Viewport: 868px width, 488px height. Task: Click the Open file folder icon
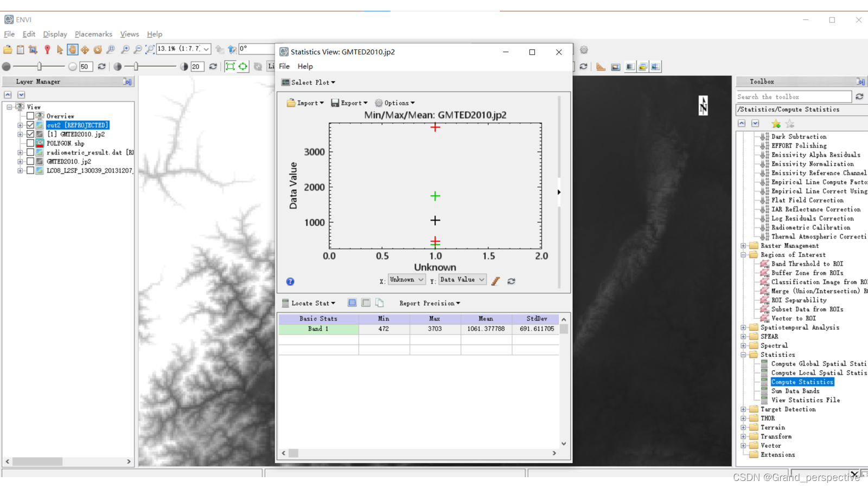tap(8, 49)
